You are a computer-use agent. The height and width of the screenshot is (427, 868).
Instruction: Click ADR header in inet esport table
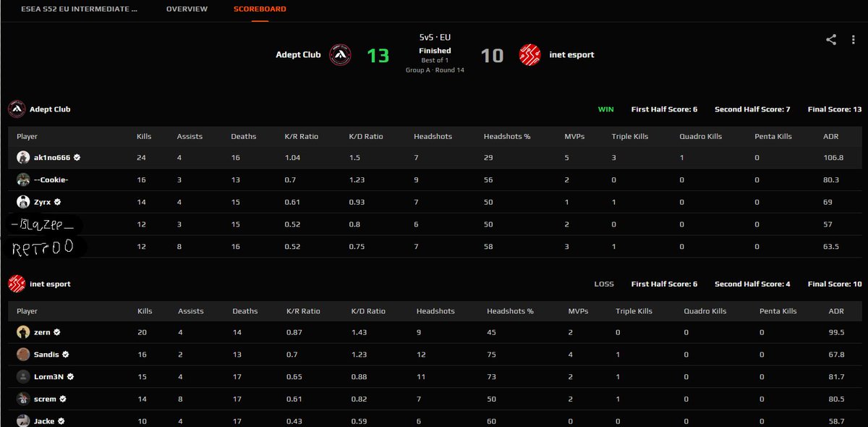point(835,311)
